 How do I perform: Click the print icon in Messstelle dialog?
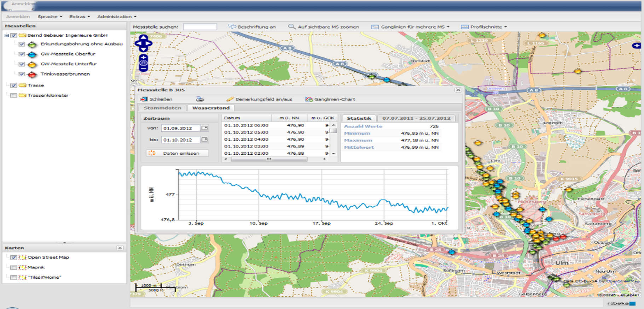pyautogui.click(x=200, y=99)
